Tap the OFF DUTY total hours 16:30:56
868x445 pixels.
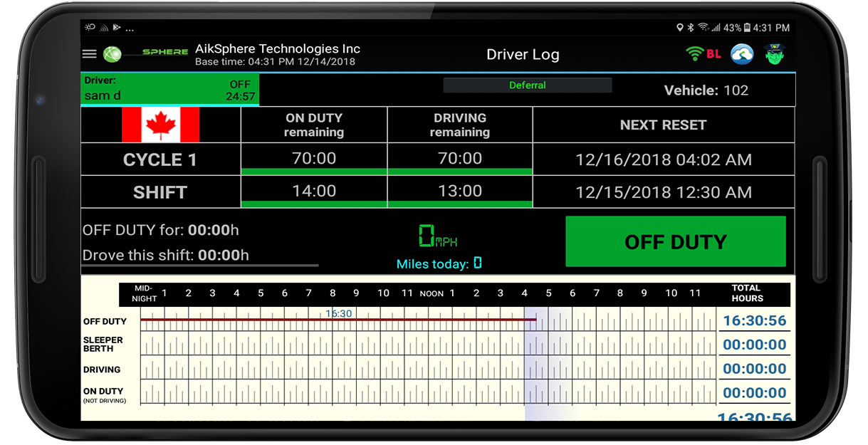(755, 321)
